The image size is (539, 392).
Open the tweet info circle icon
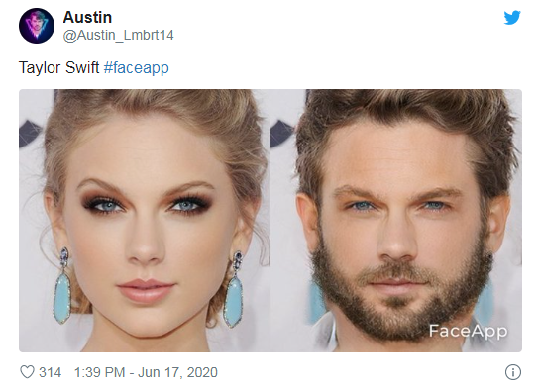513,372
